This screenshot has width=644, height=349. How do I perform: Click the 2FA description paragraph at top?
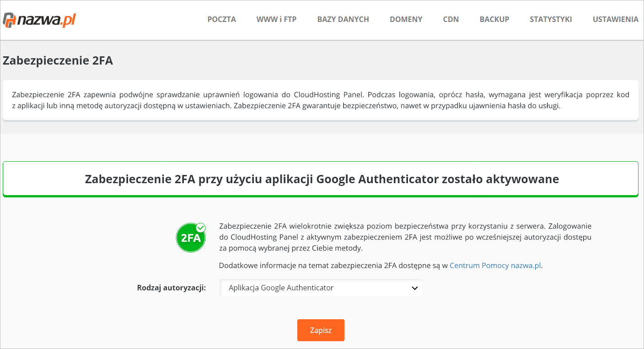click(x=321, y=100)
